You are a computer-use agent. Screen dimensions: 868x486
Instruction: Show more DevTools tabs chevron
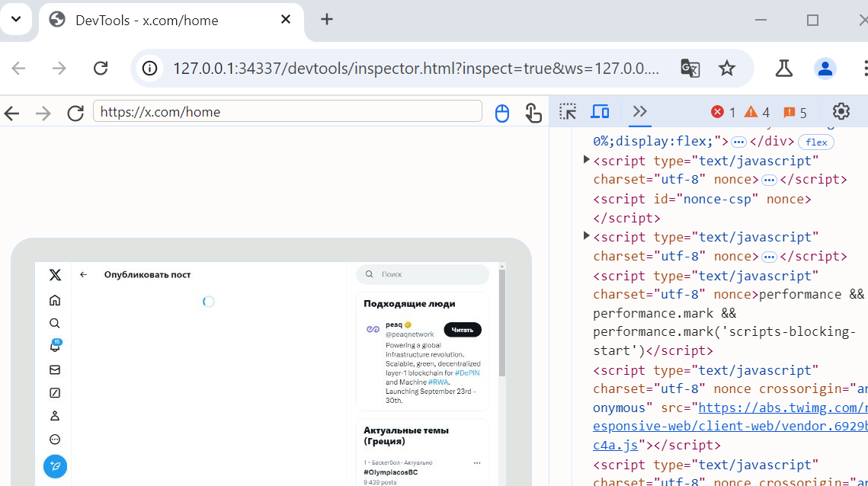pyautogui.click(x=639, y=111)
